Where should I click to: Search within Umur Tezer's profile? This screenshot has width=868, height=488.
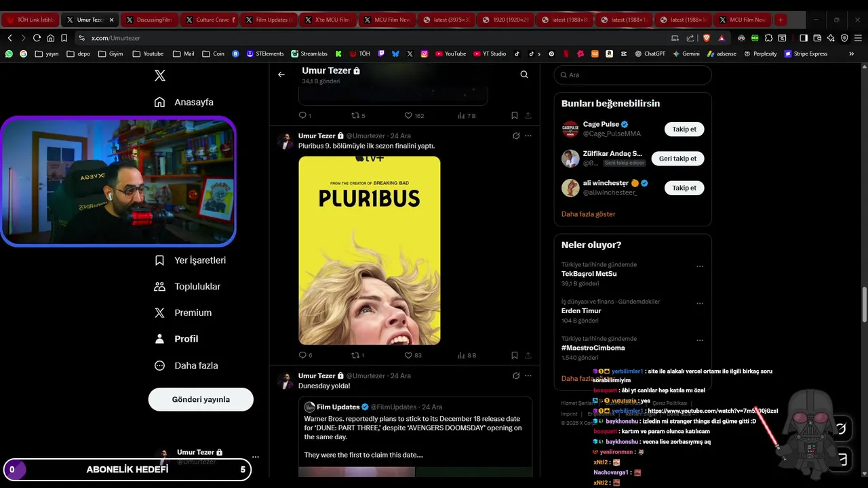[x=524, y=75]
